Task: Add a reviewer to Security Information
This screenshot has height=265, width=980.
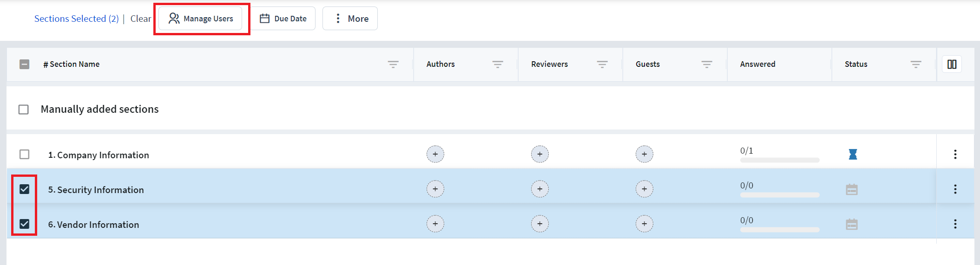Action: point(540,189)
